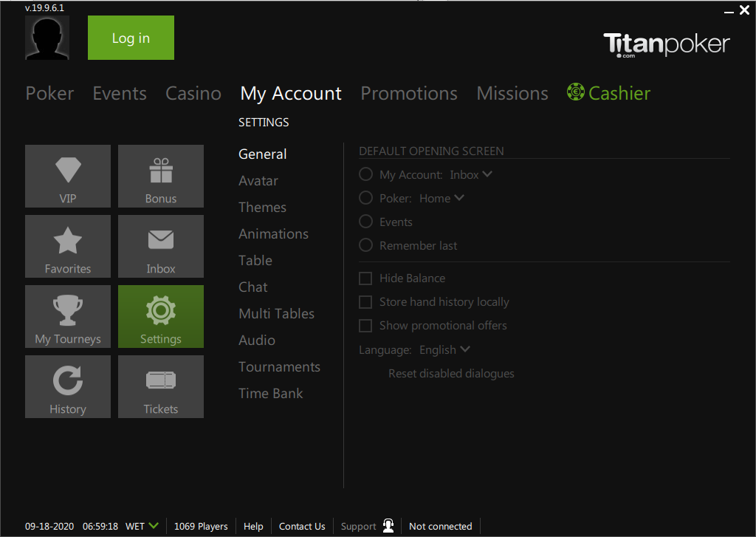Image resolution: width=756 pixels, height=537 pixels.
Task: Enable the Hide Balance checkbox
Action: (x=365, y=278)
